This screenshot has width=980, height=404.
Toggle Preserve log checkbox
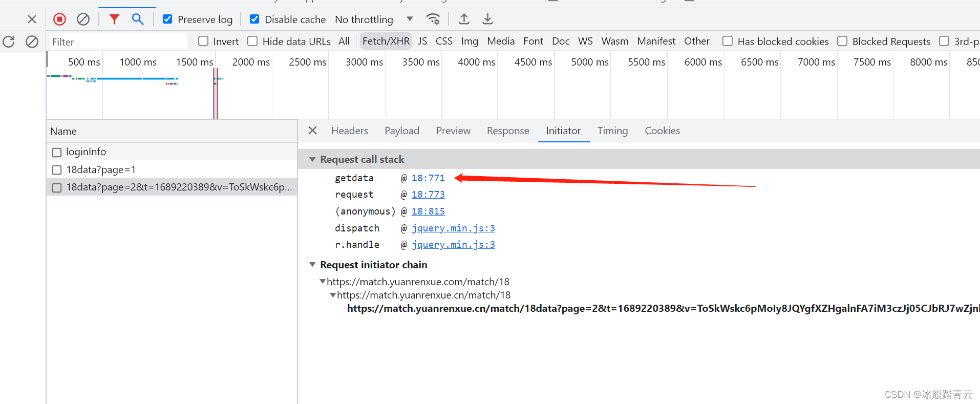point(167,19)
